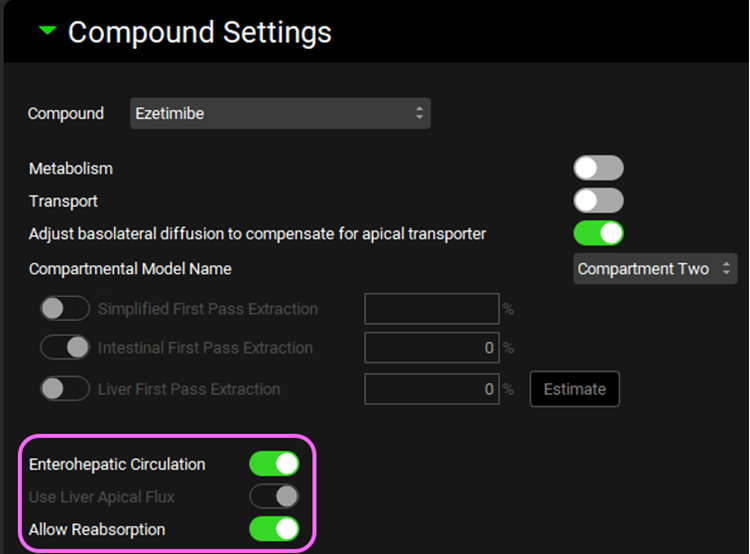Image resolution: width=750 pixels, height=554 pixels.
Task: Open the Compartment Two model dropdown
Action: [x=655, y=269]
